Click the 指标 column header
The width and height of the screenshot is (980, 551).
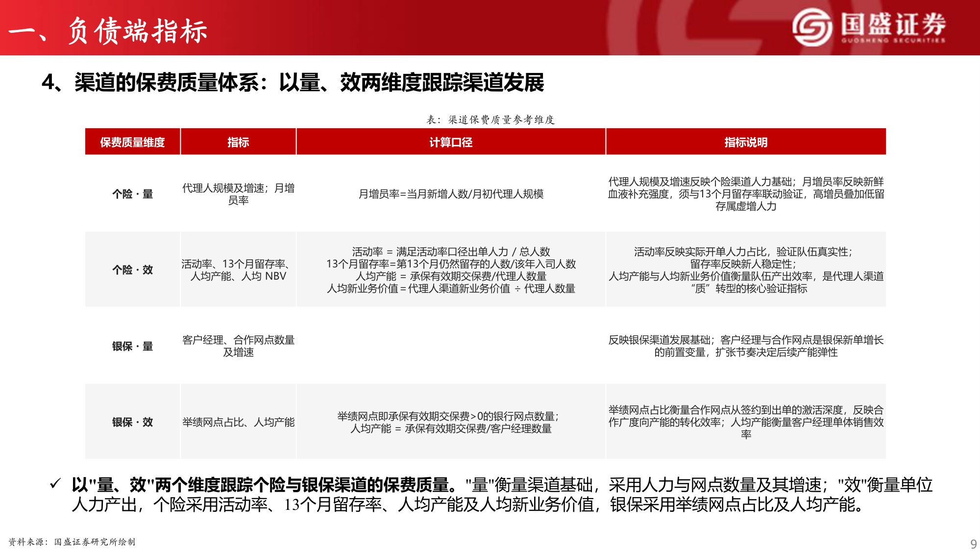[x=238, y=142]
